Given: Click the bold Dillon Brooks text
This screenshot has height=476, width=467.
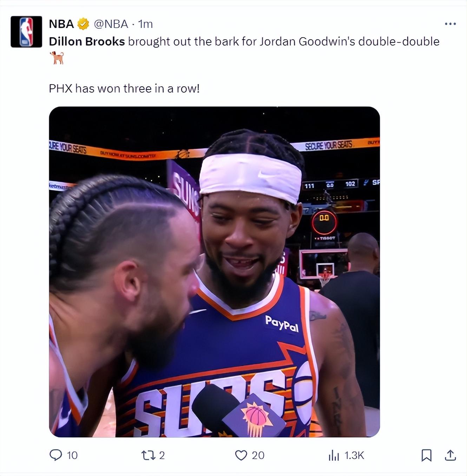Looking at the screenshot, I should 87,41.
